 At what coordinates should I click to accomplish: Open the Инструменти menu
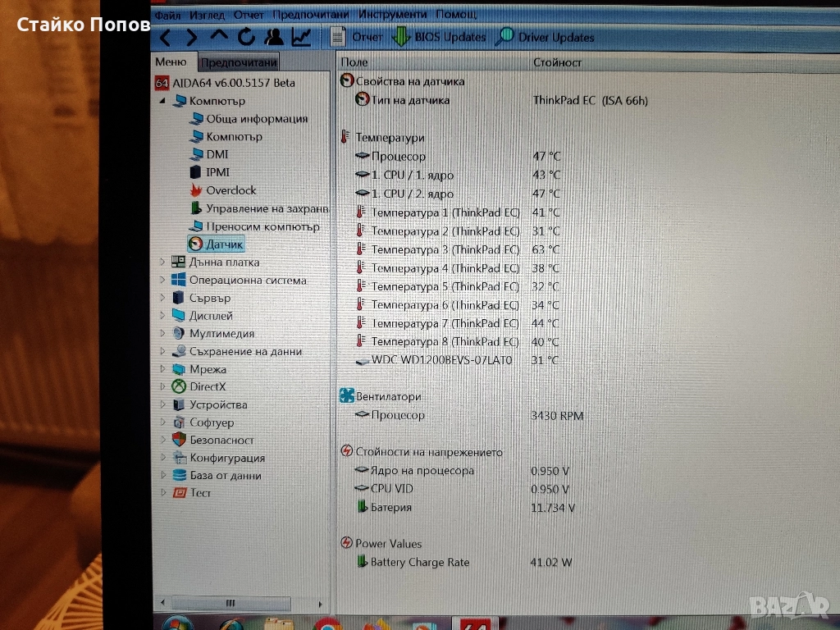(x=392, y=15)
